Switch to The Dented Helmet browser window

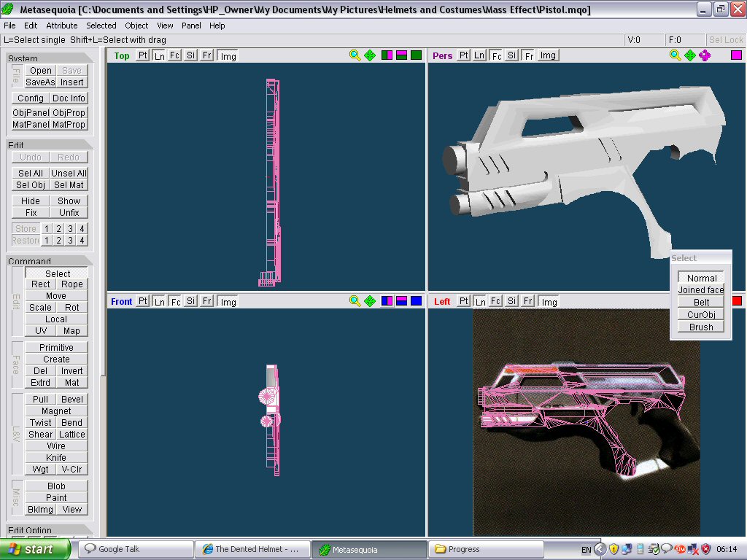coord(253,549)
